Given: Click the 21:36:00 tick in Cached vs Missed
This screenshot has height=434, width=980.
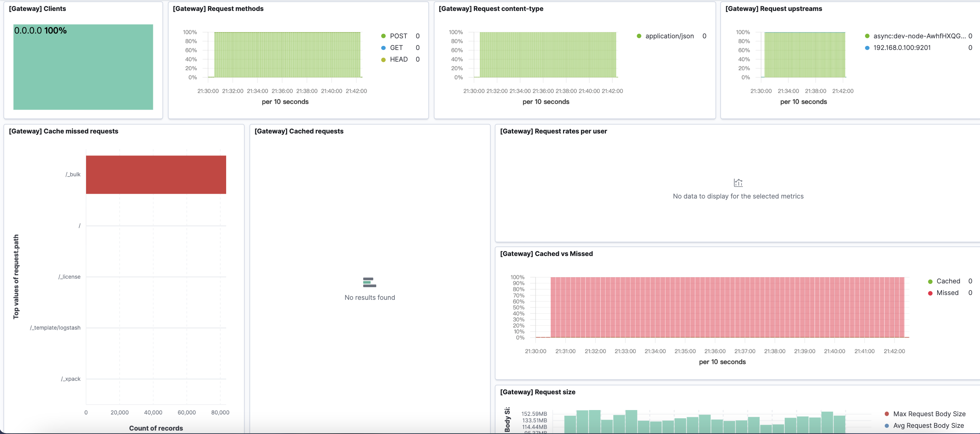Looking at the screenshot, I should (714, 351).
